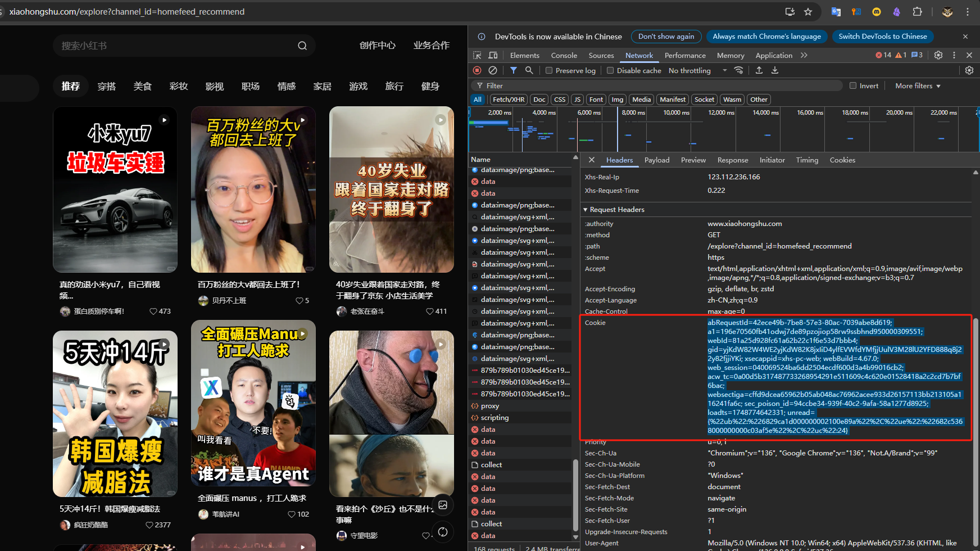Enable Preserve log
The height and width of the screenshot is (551, 980).
548,70
